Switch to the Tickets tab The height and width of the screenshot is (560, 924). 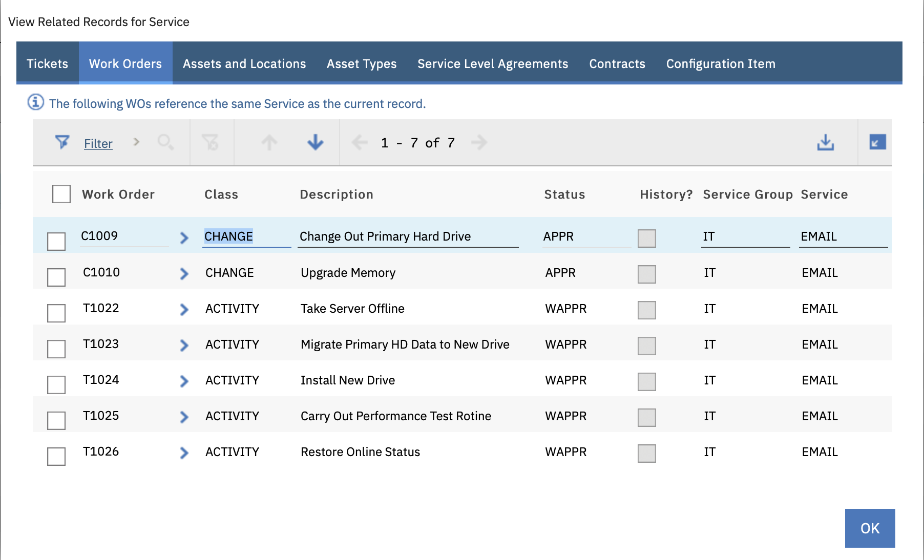[x=47, y=63]
